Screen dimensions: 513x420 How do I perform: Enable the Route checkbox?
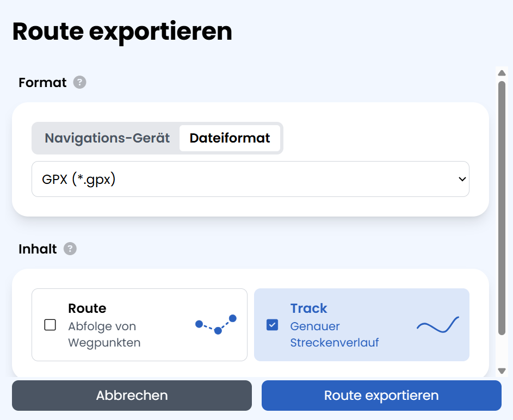tap(50, 325)
